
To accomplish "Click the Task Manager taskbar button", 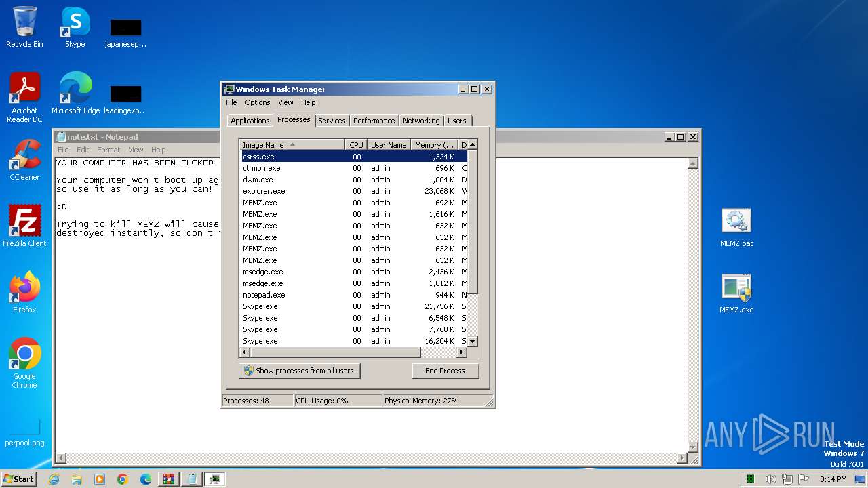I will pyautogui.click(x=215, y=479).
